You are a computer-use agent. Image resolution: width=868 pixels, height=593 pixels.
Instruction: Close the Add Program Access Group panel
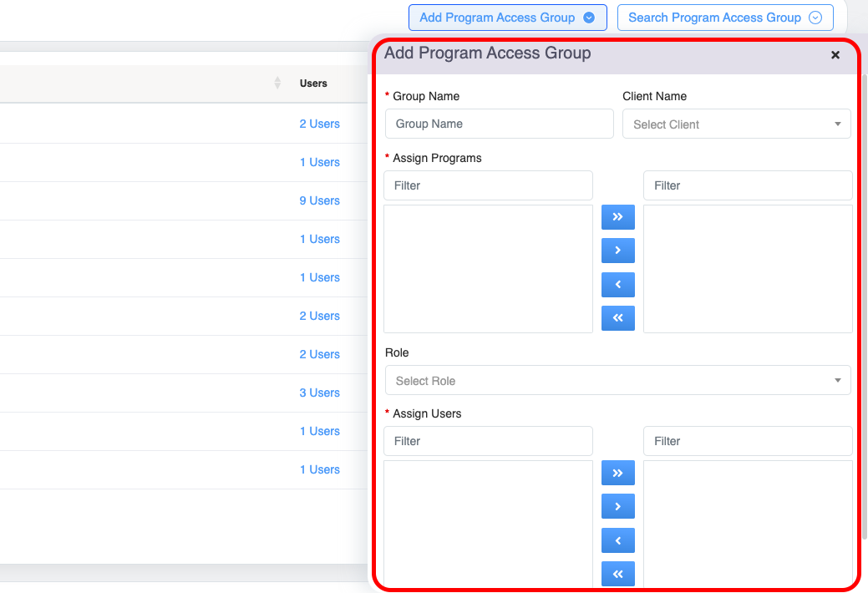tap(835, 55)
